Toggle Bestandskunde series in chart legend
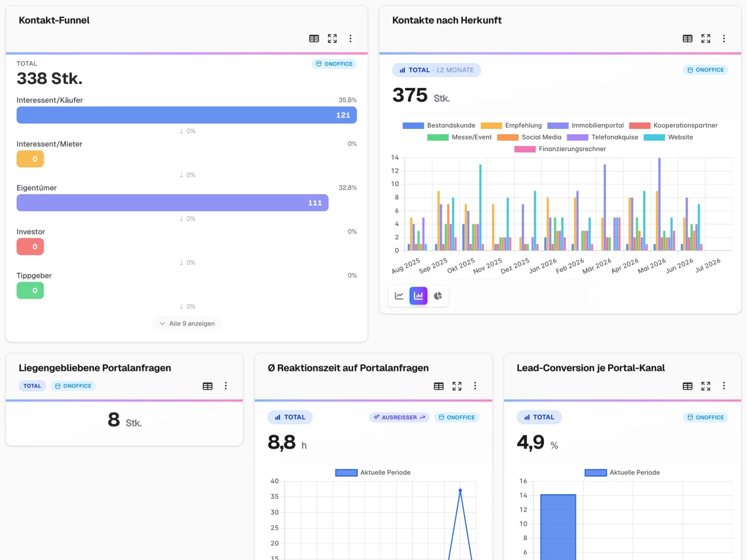 point(439,125)
